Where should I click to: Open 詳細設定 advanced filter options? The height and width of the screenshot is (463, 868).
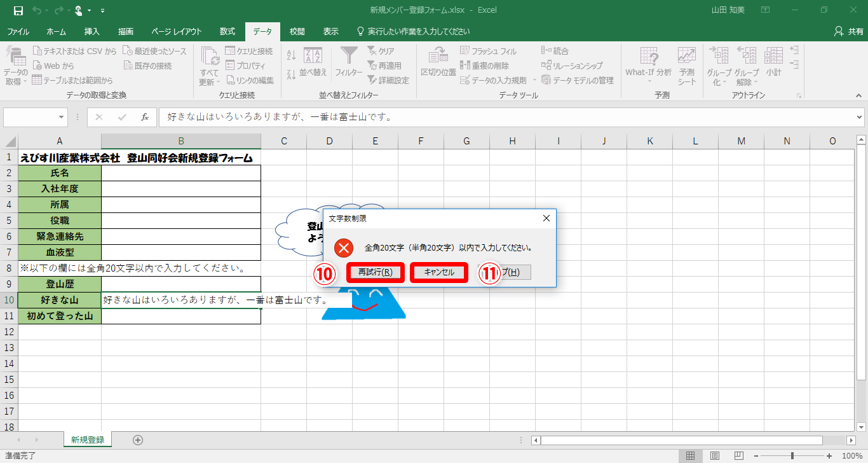coord(388,80)
